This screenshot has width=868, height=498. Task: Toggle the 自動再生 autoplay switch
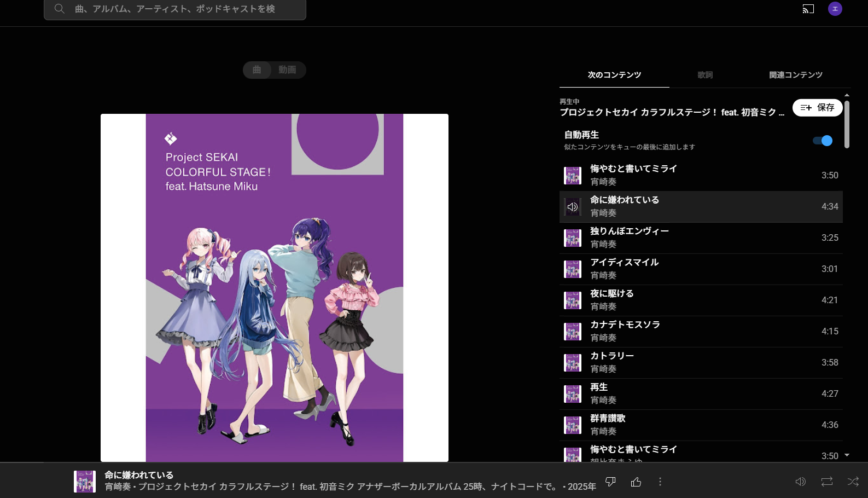click(x=823, y=141)
